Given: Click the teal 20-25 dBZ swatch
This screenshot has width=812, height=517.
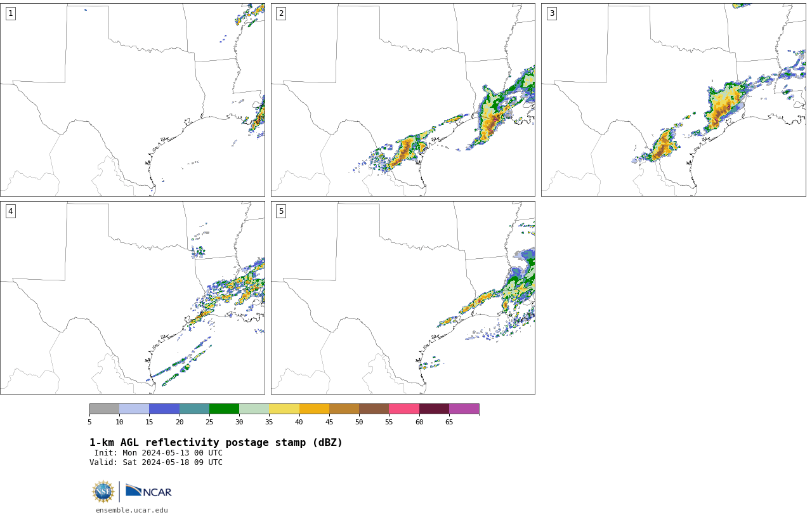Looking at the screenshot, I should point(194,409).
